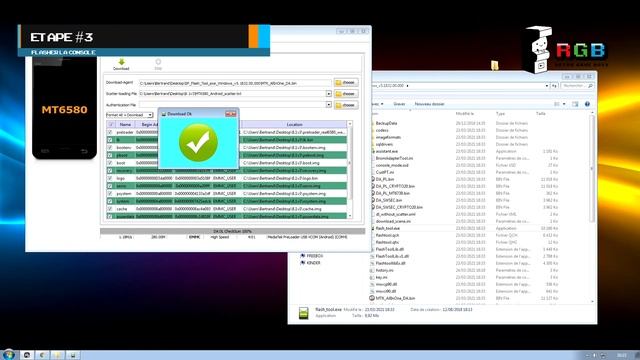Sort Explorer by Modifié le column
640x360 pixels.
pyautogui.click(x=464, y=113)
